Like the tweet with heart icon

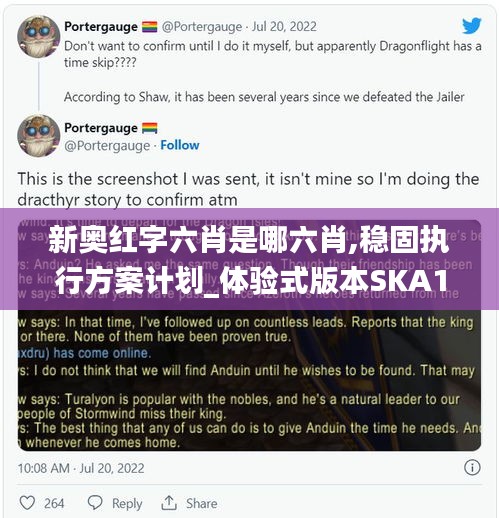(27, 503)
